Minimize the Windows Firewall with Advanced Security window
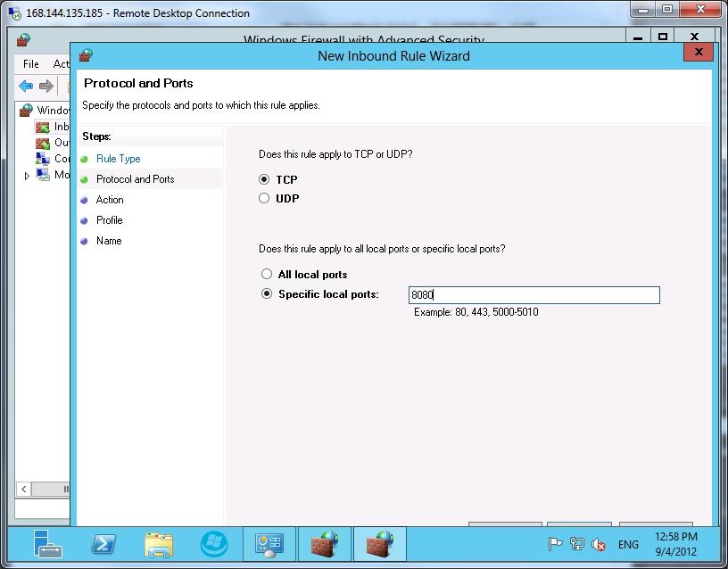728x569 pixels. 638,37
